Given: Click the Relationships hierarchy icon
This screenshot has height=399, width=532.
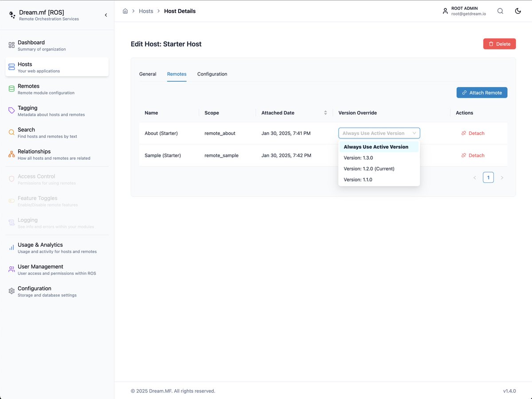Looking at the screenshot, I should coord(12,154).
